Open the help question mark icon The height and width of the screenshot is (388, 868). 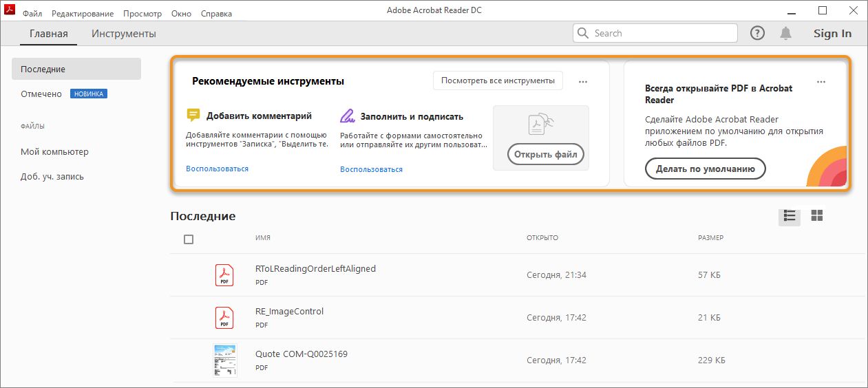(757, 33)
